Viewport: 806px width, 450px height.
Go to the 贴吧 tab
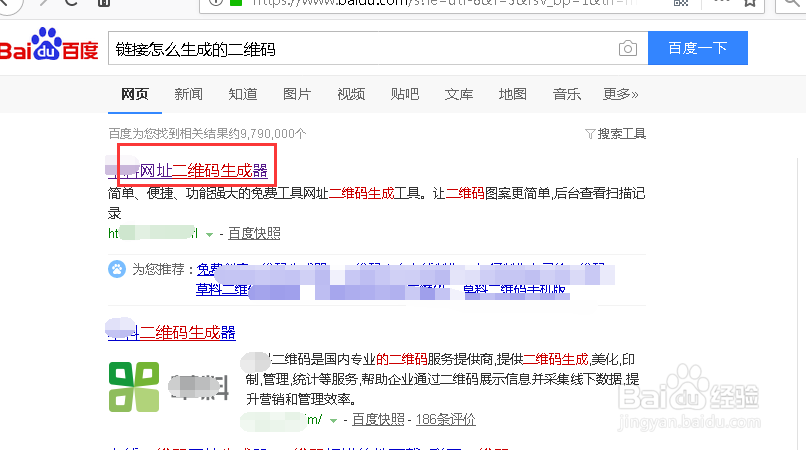click(405, 94)
